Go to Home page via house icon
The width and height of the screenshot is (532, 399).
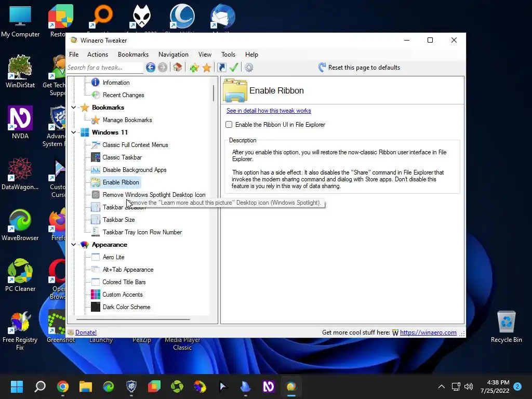coord(178,67)
